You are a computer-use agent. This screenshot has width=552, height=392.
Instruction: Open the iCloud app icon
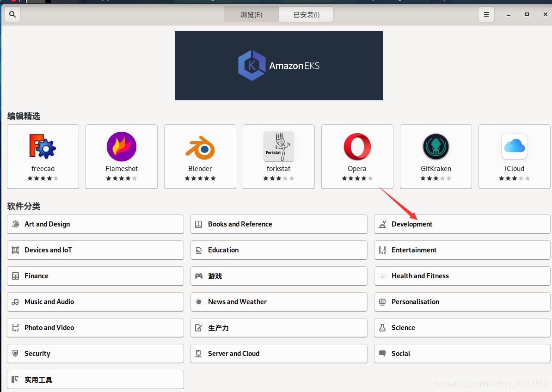[515, 147]
